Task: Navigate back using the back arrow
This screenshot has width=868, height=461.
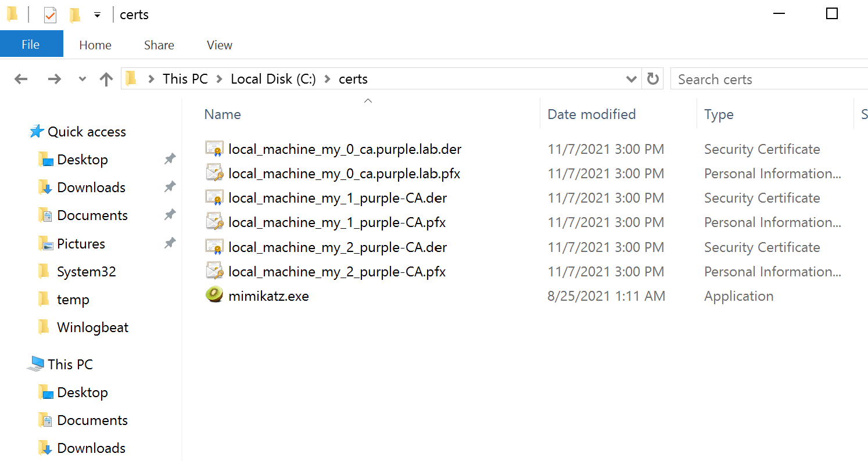Action: pyautogui.click(x=21, y=80)
